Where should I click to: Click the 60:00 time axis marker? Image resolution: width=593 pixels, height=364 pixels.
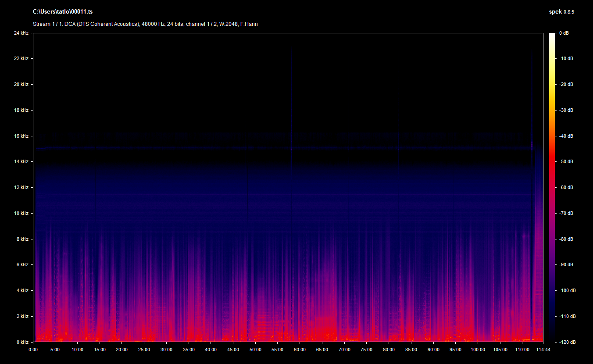(300, 350)
